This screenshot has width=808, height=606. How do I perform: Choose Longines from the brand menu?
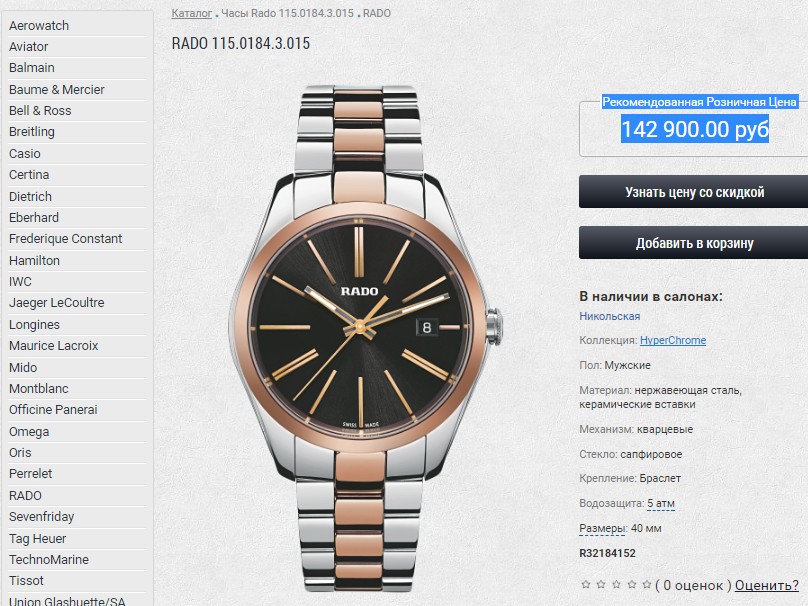pyautogui.click(x=34, y=325)
